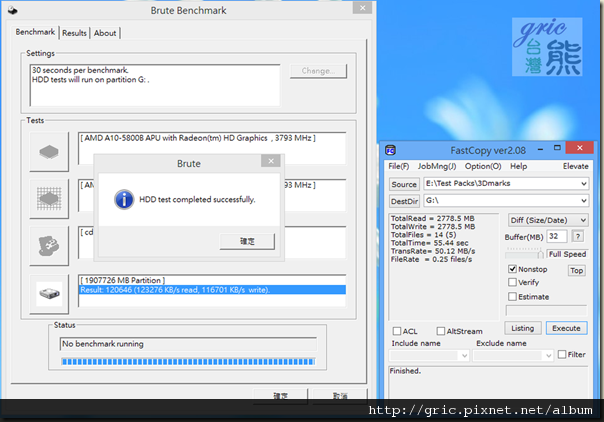This screenshot has width=604, height=422.
Task: Click the info icon in the Brute dialog
Action: point(124,199)
